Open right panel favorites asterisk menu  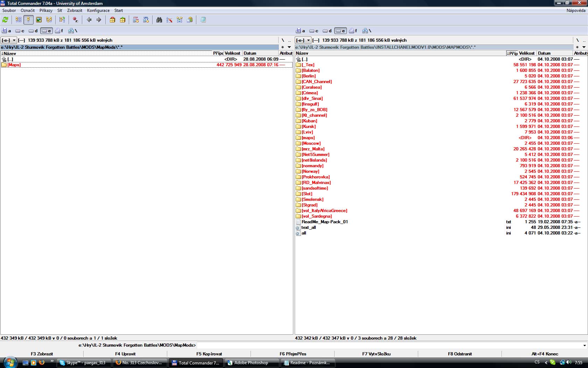click(577, 47)
